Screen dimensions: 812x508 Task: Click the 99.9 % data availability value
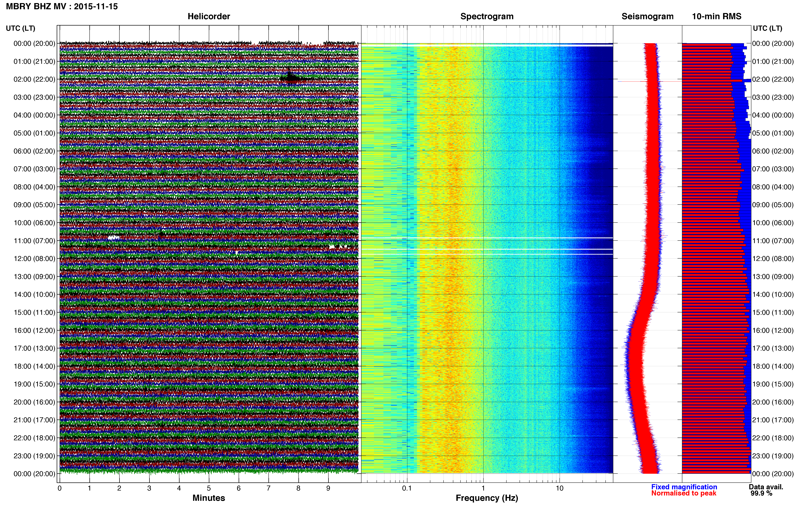[762, 493]
